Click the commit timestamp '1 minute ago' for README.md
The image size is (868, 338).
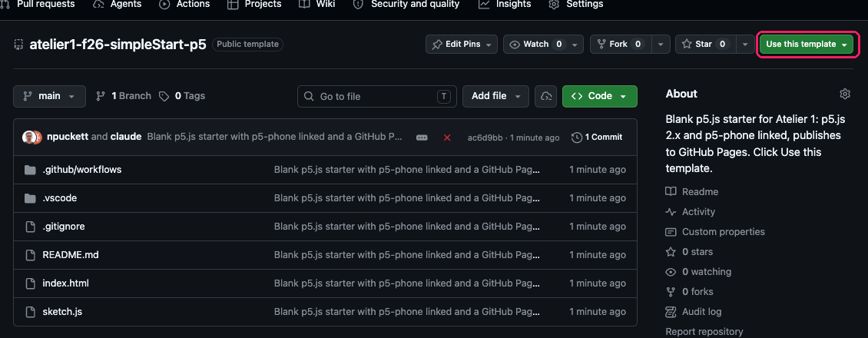coord(598,255)
